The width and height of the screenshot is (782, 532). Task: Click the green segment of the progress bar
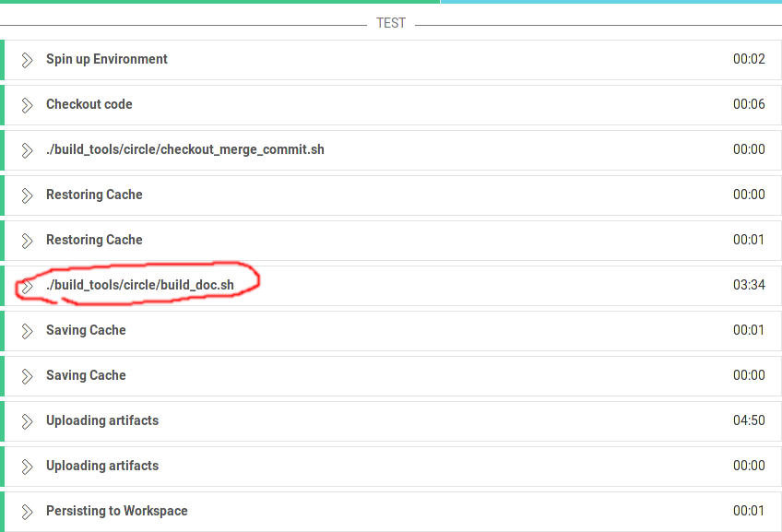(x=219, y=2)
